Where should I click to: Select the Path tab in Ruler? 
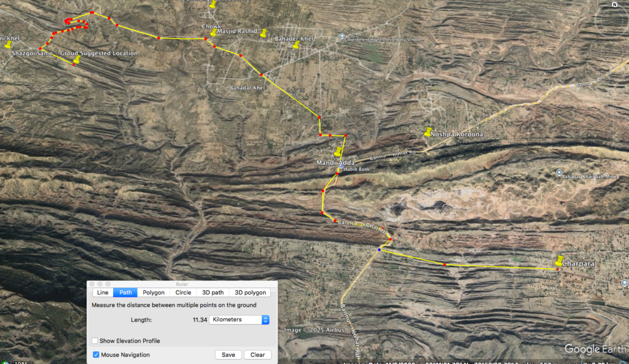point(125,293)
